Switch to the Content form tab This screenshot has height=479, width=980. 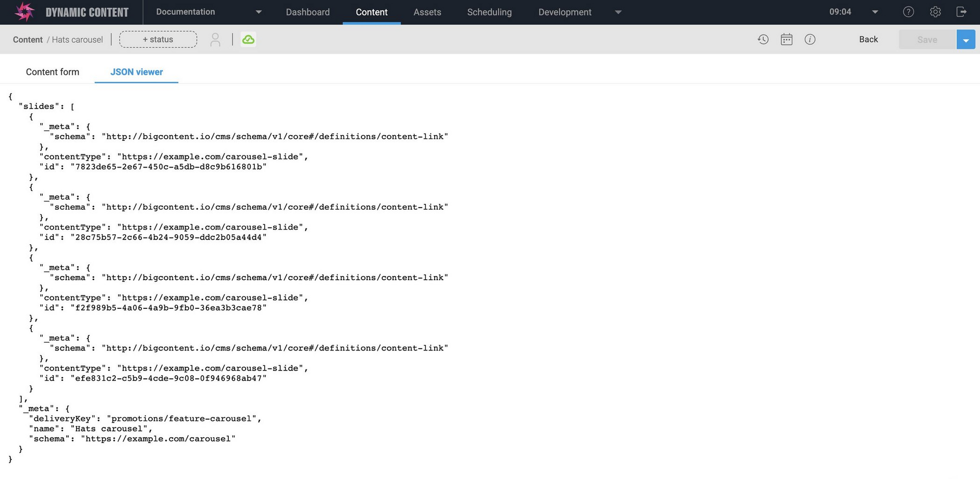[53, 72]
